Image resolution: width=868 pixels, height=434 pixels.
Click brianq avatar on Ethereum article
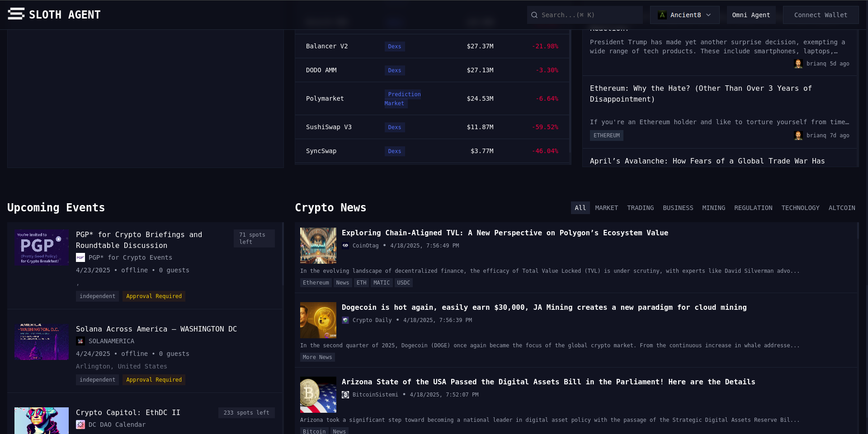click(798, 135)
